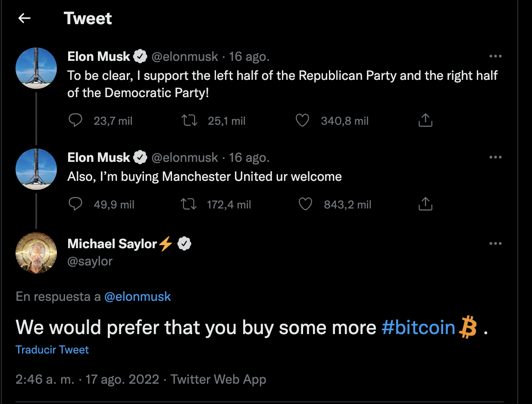Open more options on first Elon tweet
The height and width of the screenshot is (404, 532).
[x=495, y=57]
